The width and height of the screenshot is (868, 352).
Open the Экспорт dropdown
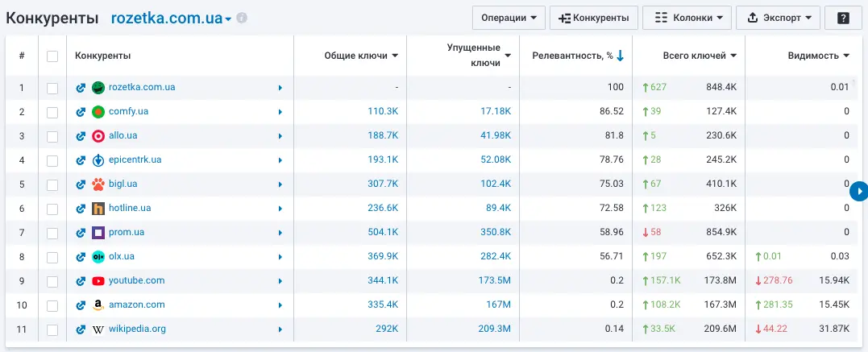pyautogui.click(x=778, y=18)
